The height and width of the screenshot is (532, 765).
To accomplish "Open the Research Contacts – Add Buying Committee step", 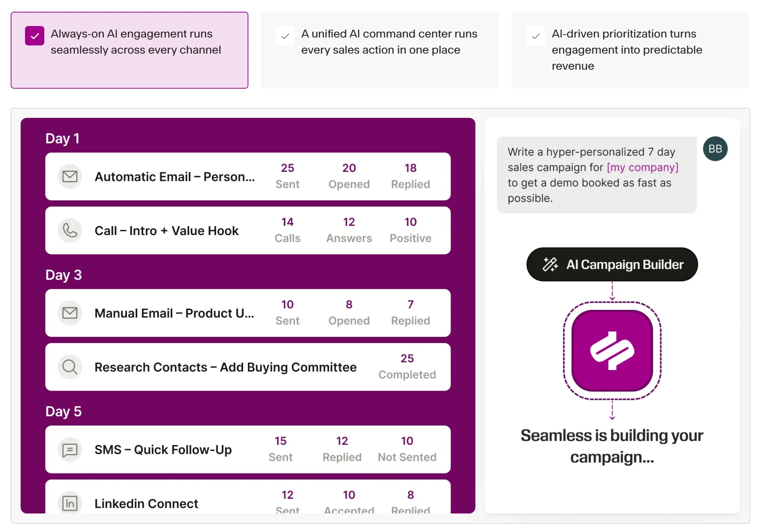I will [248, 367].
